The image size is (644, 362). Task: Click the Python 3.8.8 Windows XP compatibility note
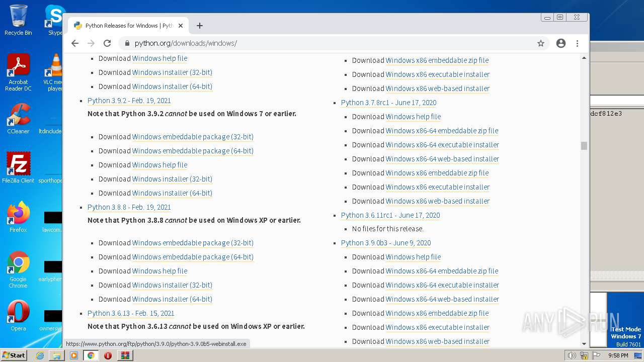point(194,220)
